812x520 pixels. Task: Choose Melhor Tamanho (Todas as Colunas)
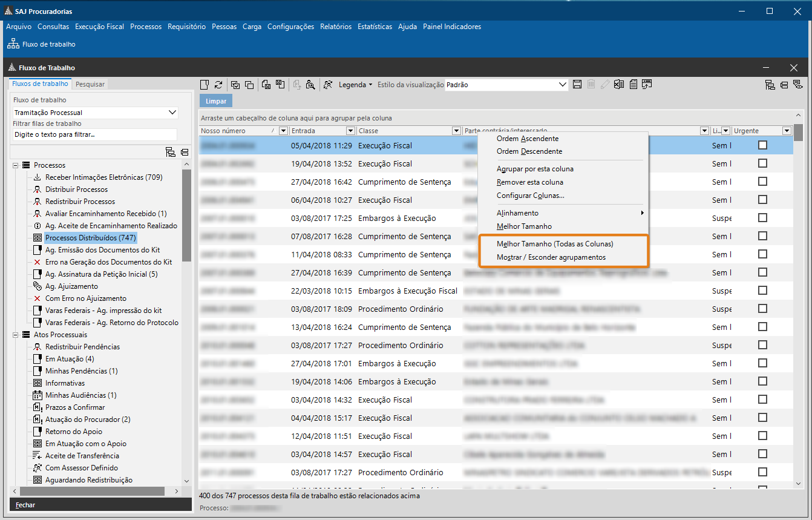(555, 244)
